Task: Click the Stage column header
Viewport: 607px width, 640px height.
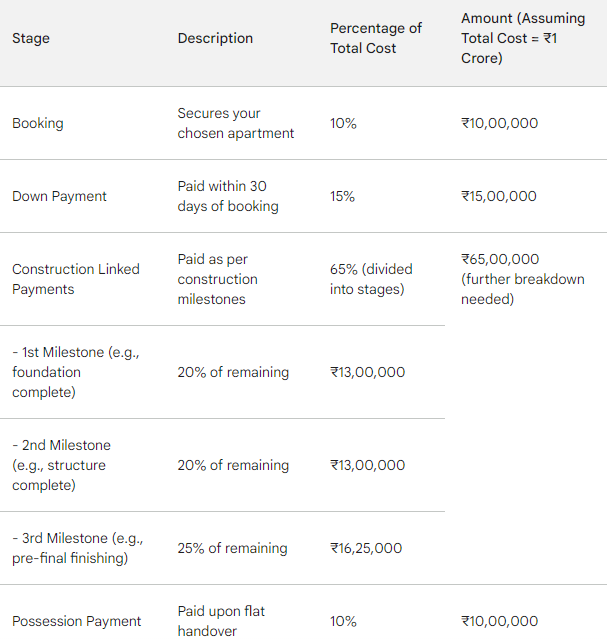Action: (x=31, y=38)
